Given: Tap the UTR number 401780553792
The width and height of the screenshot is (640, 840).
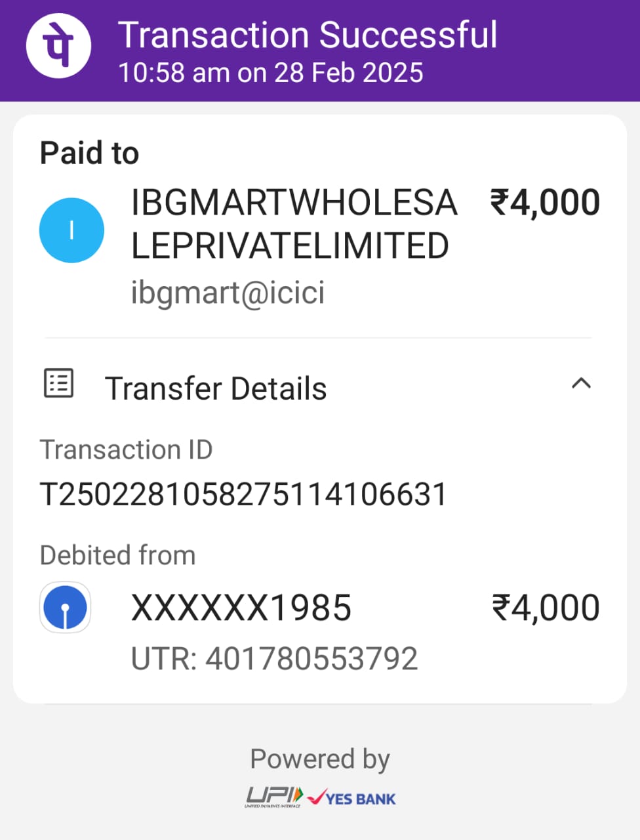Looking at the screenshot, I should tap(274, 659).
